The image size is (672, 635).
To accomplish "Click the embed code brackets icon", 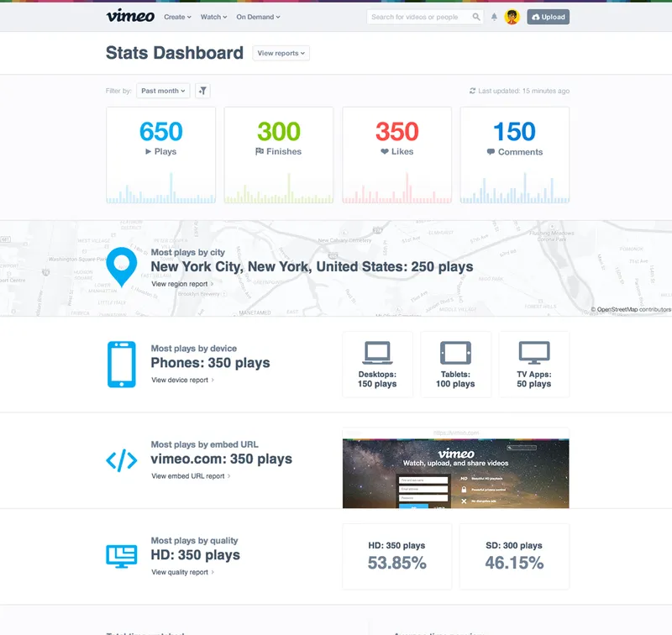I will tap(122, 459).
